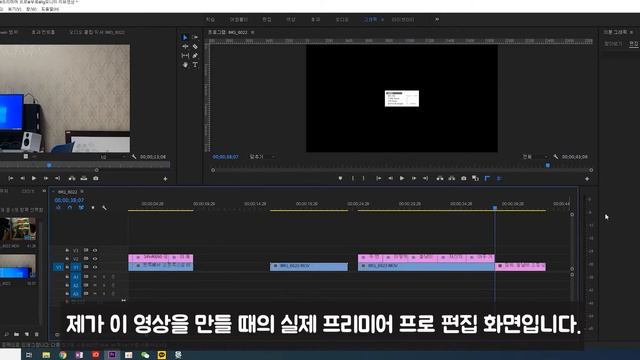Select the Track Select Forward tool
This screenshot has height=360, width=640.
[195, 38]
